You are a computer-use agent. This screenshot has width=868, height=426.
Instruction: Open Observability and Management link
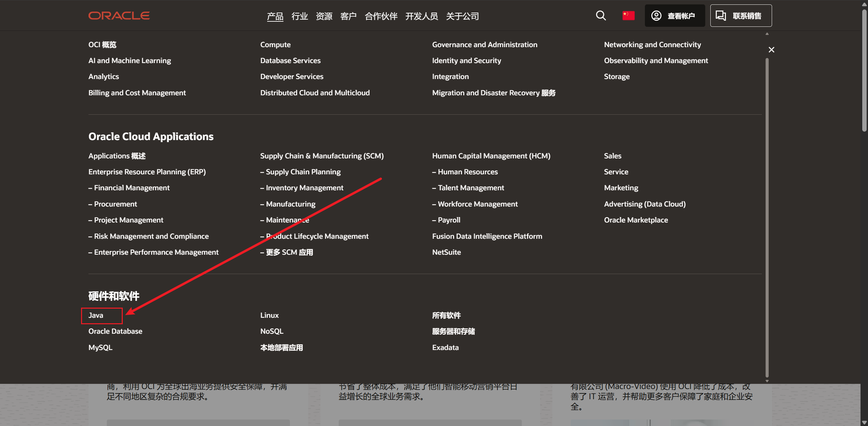click(x=656, y=61)
